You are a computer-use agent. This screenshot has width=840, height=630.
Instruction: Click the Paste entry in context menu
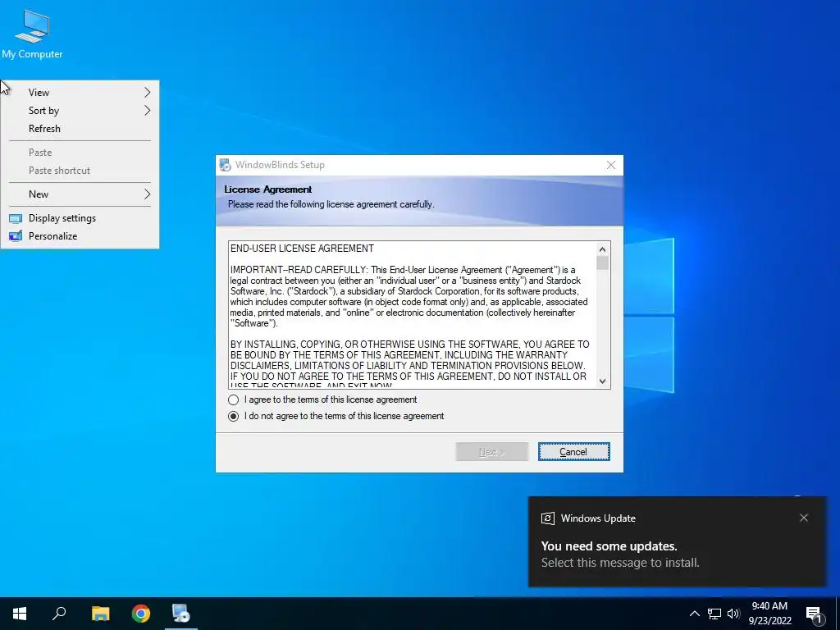(80, 153)
